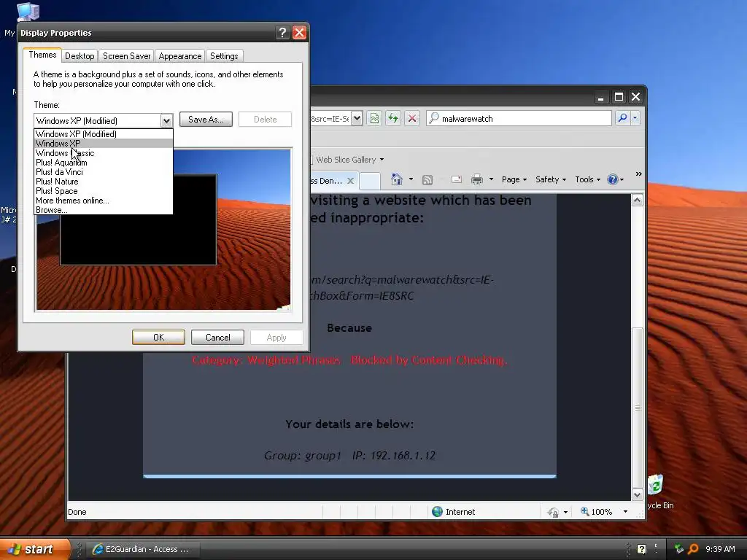The width and height of the screenshot is (747, 560).
Task: Switch to the Appearance tab
Action: pyautogui.click(x=179, y=56)
